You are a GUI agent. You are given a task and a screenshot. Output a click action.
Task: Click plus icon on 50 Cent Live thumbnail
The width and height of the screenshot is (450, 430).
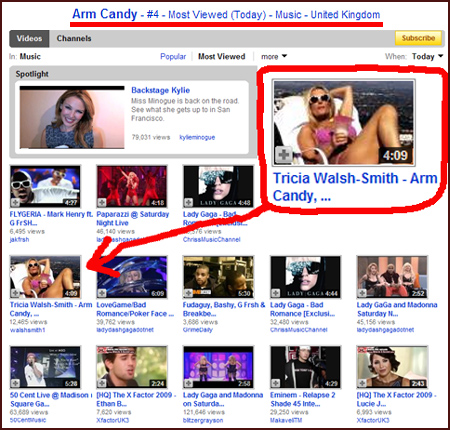coord(15,383)
